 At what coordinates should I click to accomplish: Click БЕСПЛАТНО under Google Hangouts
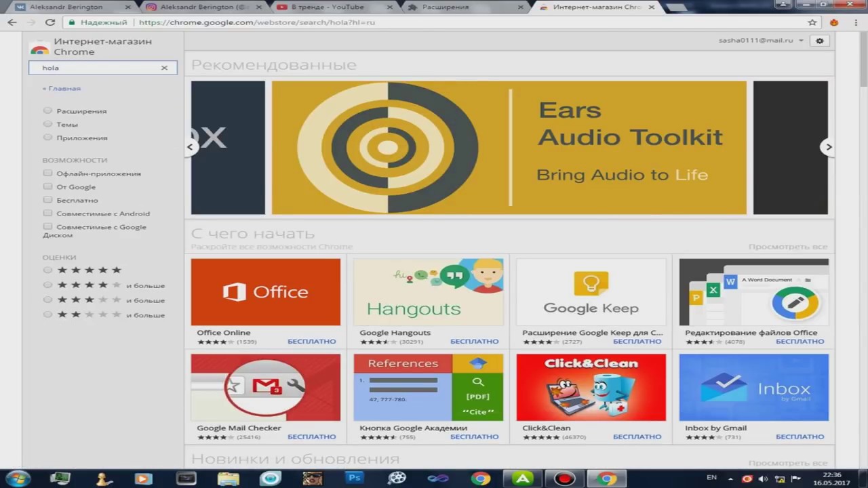click(x=475, y=342)
